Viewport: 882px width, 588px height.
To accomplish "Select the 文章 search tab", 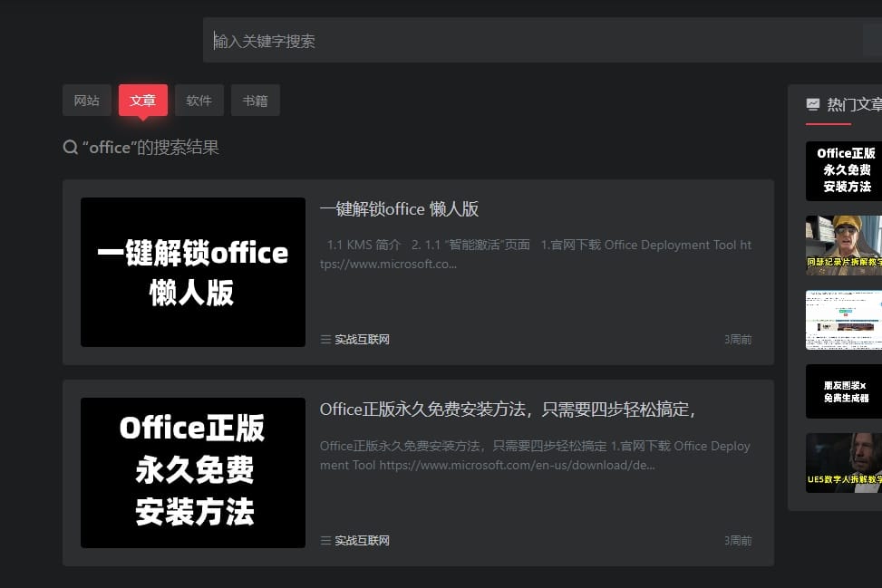I will point(142,101).
